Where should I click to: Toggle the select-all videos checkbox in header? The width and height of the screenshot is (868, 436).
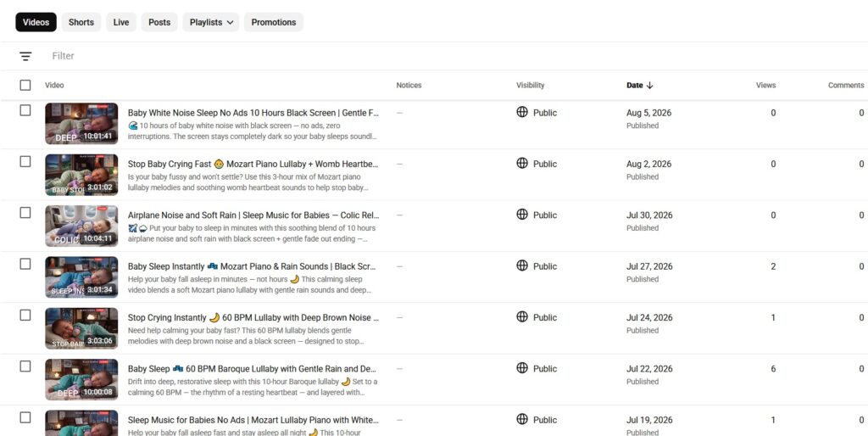pos(25,86)
